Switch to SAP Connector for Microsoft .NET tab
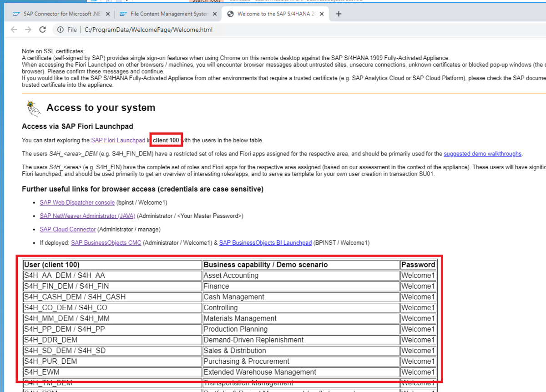Image resolution: width=546 pixels, height=392 pixels. click(x=61, y=14)
